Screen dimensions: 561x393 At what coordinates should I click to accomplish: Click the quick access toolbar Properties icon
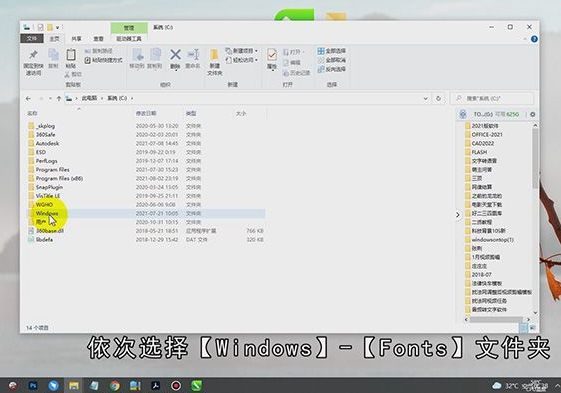[40, 27]
